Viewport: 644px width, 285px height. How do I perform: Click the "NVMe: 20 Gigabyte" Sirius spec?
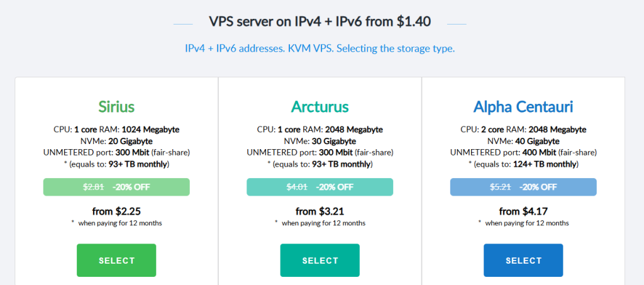pos(116,141)
